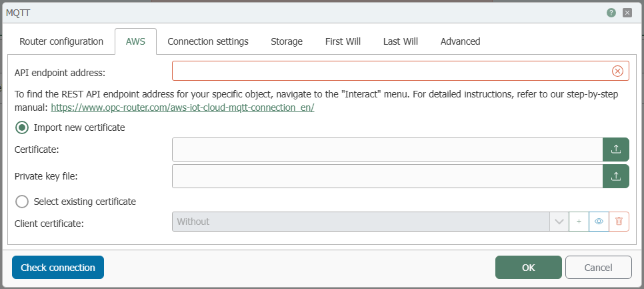Show the Last Will tab

coord(401,41)
